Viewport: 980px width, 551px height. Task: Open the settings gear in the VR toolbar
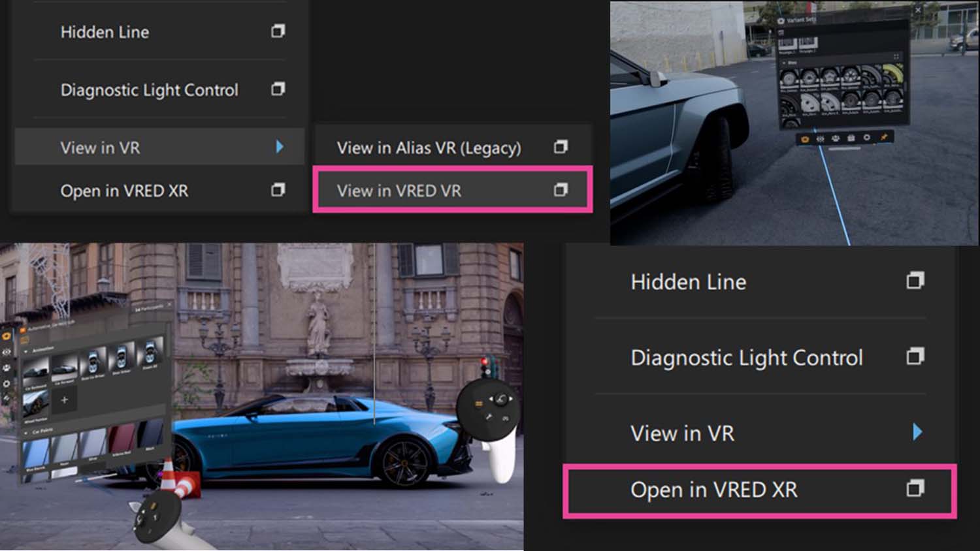(866, 139)
